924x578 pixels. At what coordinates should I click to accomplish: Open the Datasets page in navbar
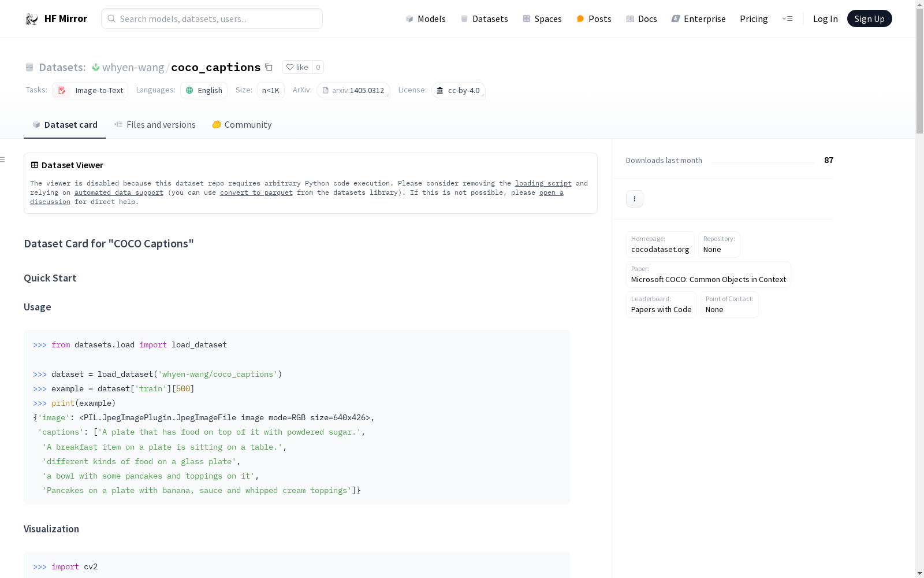(484, 18)
